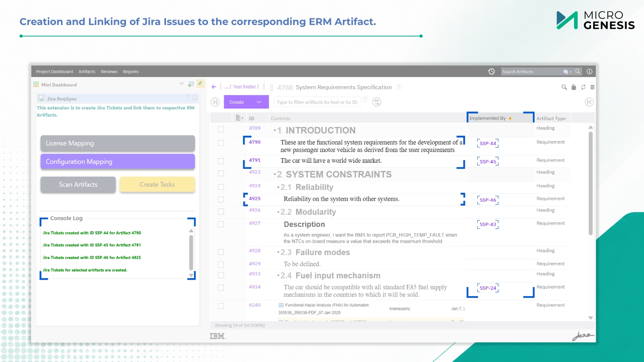Select checkbox for artifact 4791

click(221, 161)
